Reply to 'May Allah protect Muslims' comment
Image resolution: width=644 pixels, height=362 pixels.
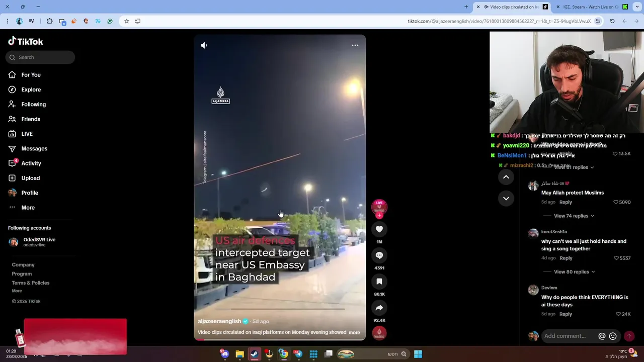[566, 202]
